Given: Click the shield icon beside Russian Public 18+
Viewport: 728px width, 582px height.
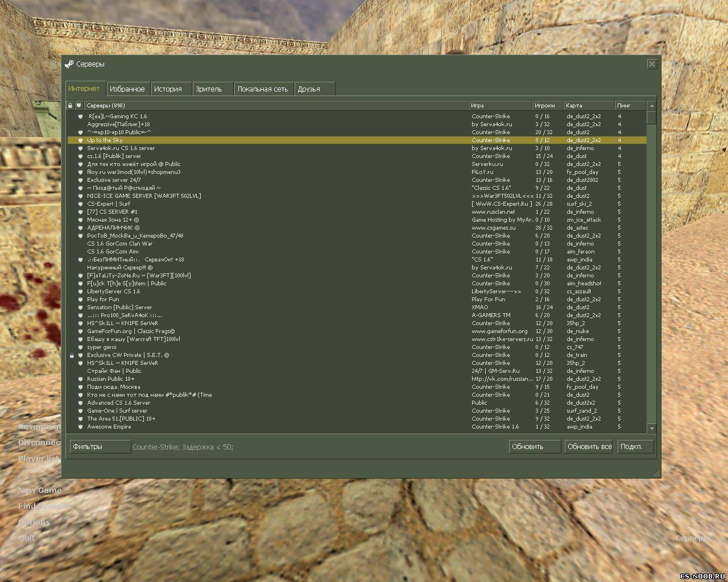Looking at the screenshot, I should pyautogui.click(x=80, y=379).
